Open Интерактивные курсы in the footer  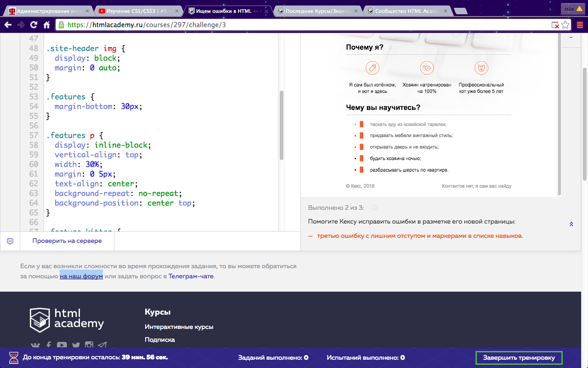click(179, 327)
